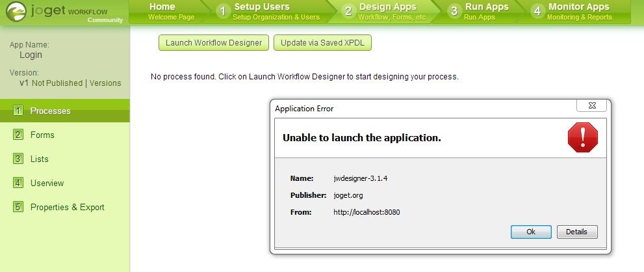
Task: Click step 1 circle icon for Setup Users
Action: [x=223, y=12]
